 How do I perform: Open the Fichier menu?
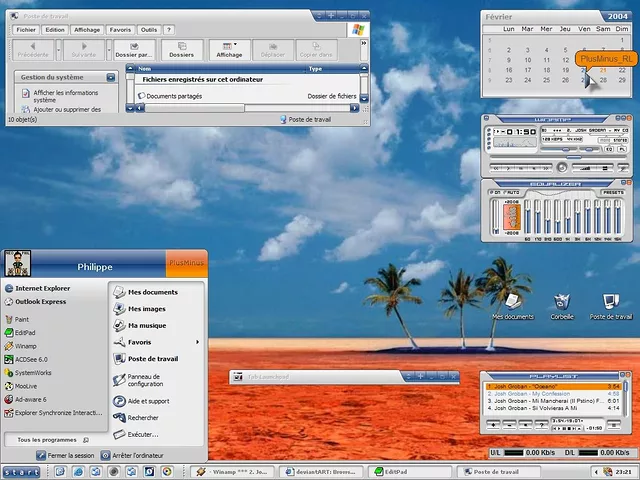point(27,30)
